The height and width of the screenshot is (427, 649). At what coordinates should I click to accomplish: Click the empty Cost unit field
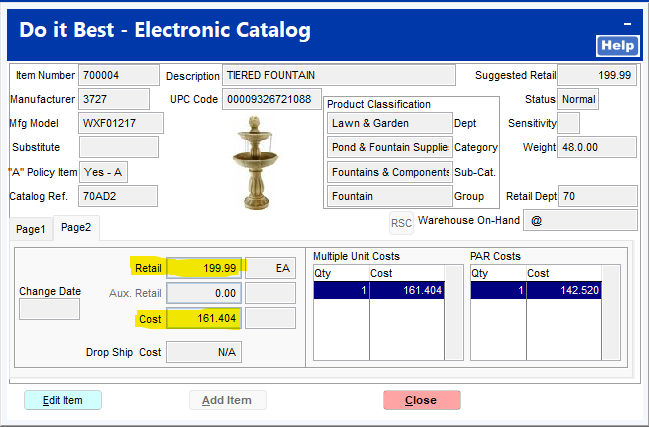tap(271, 318)
